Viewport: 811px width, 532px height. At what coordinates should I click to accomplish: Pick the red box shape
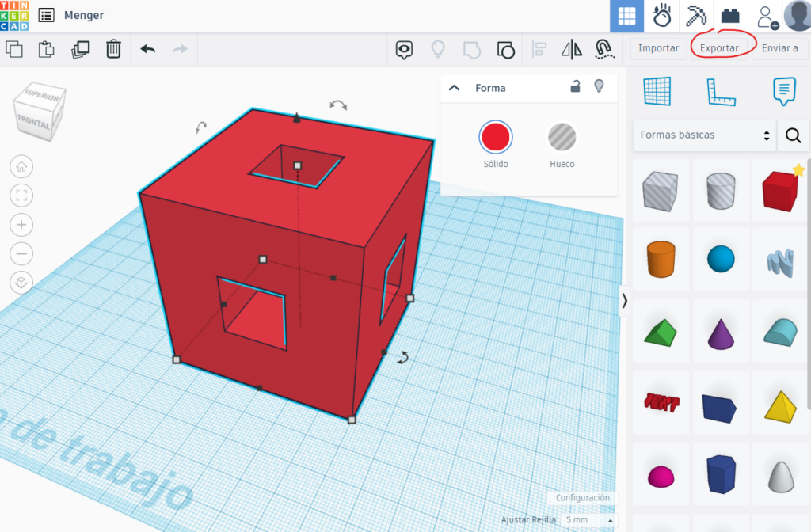coord(779,192)
